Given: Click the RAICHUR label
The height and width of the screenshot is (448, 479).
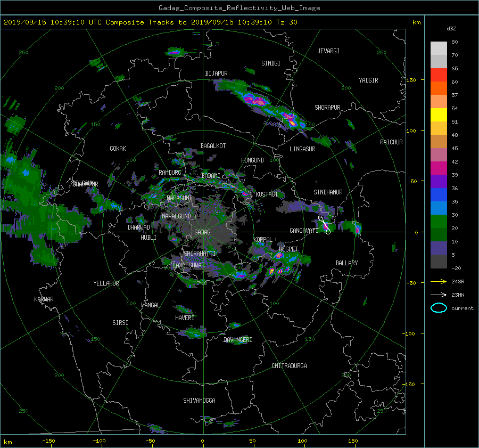Looking at the screenshot, I should (391, 142).
